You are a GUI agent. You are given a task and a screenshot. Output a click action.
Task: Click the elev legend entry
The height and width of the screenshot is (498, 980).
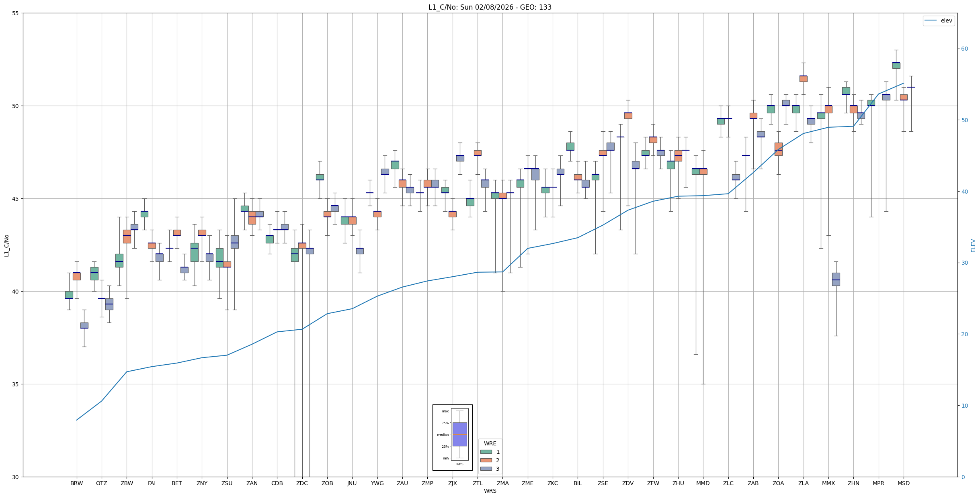pos(939,20)
